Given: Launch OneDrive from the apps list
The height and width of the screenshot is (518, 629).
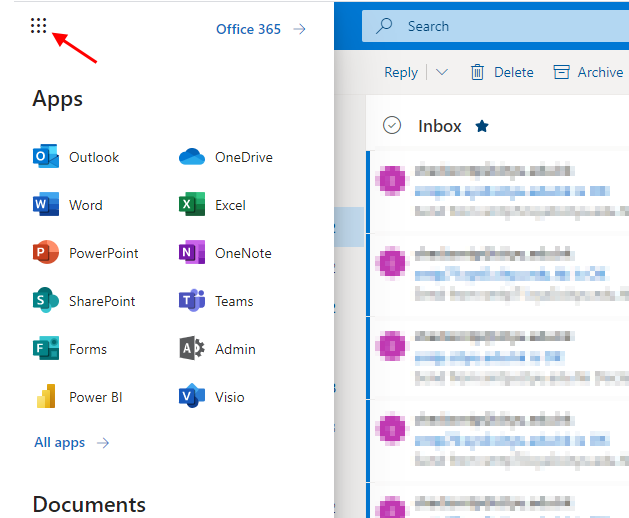Looking at the screenshot, I should click(x=192, y=157).
